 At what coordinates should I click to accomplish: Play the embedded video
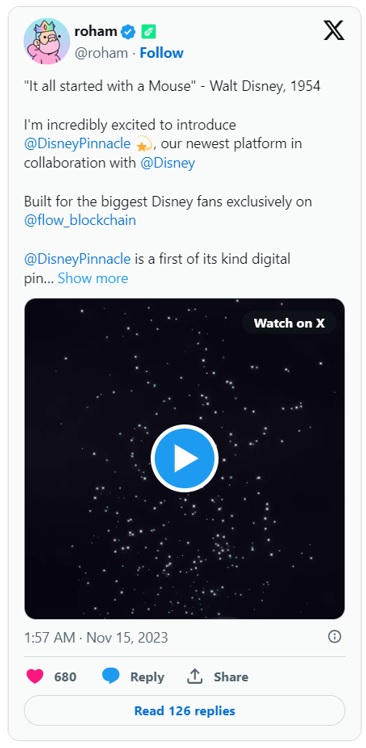tap(184, 458)
